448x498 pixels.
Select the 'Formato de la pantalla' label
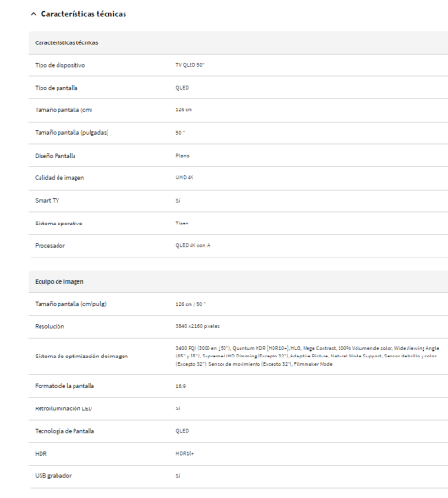64,386
